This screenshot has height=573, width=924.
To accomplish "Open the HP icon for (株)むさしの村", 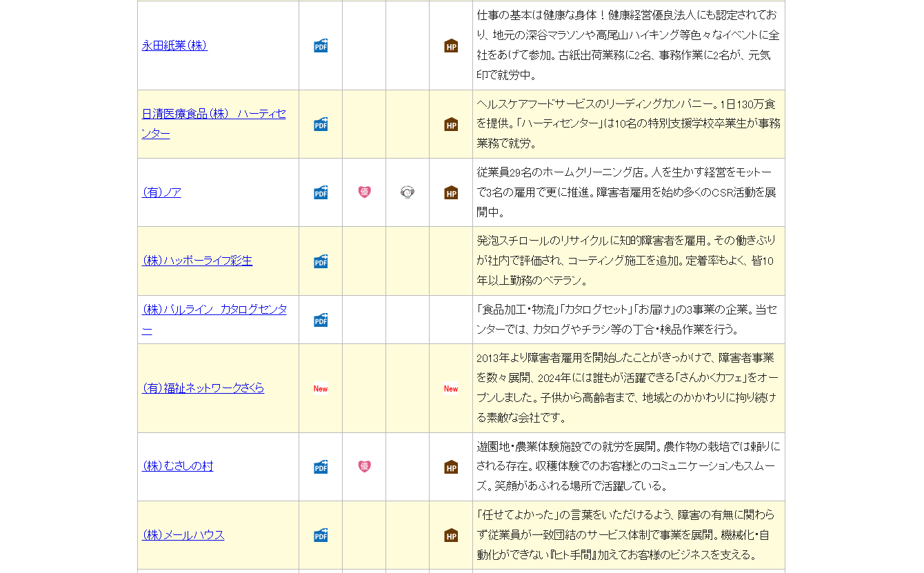I will tap(451, 467).
